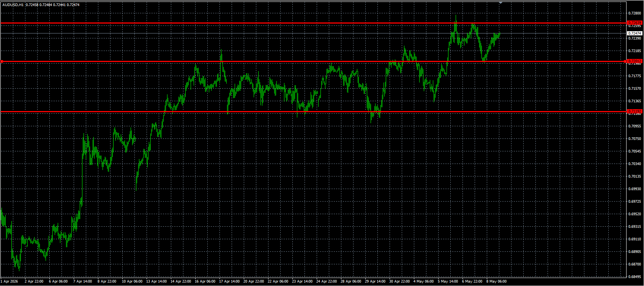644x286 pixels.
Task: Click the 29 Apr 14:00 time label
Action: coord(375,281)
